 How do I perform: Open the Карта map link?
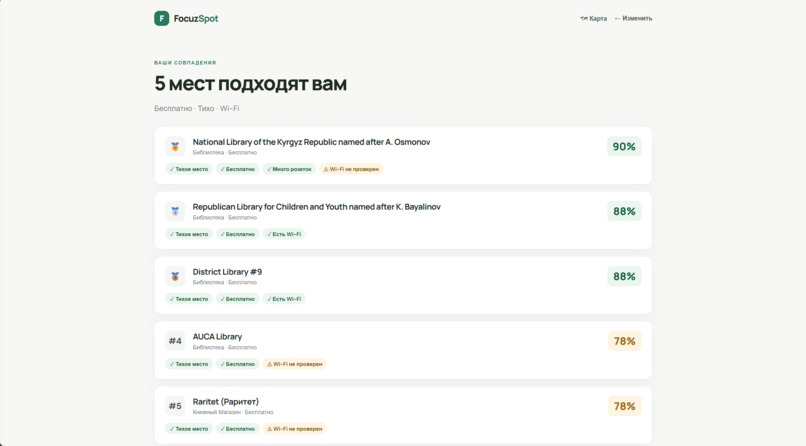coord(594,18)
